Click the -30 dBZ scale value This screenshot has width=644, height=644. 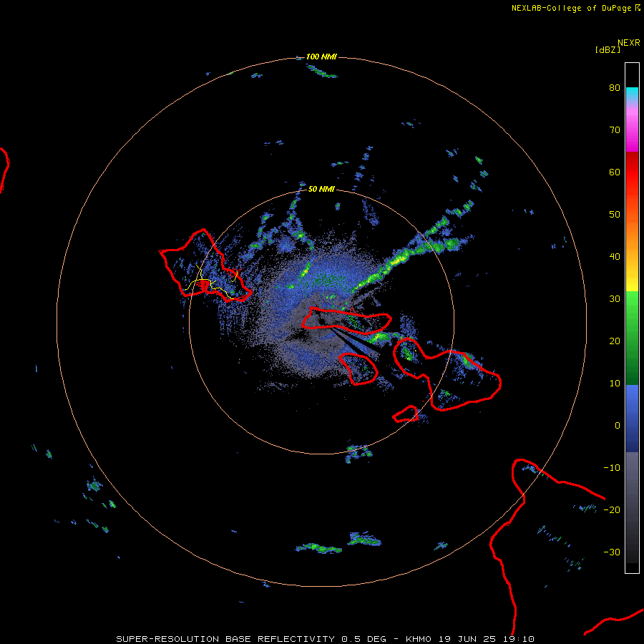point(612,552)
